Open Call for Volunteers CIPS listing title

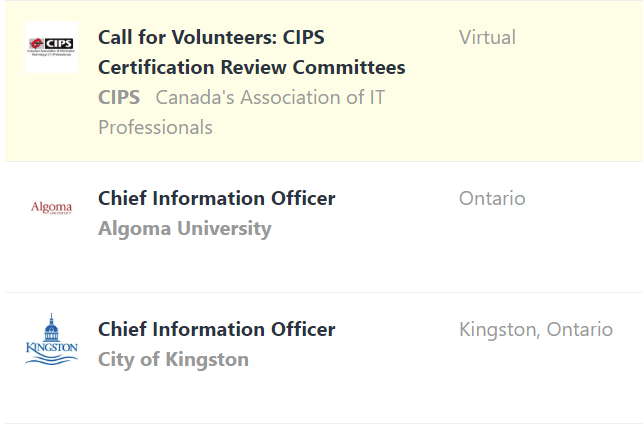(x=251, y=53)
